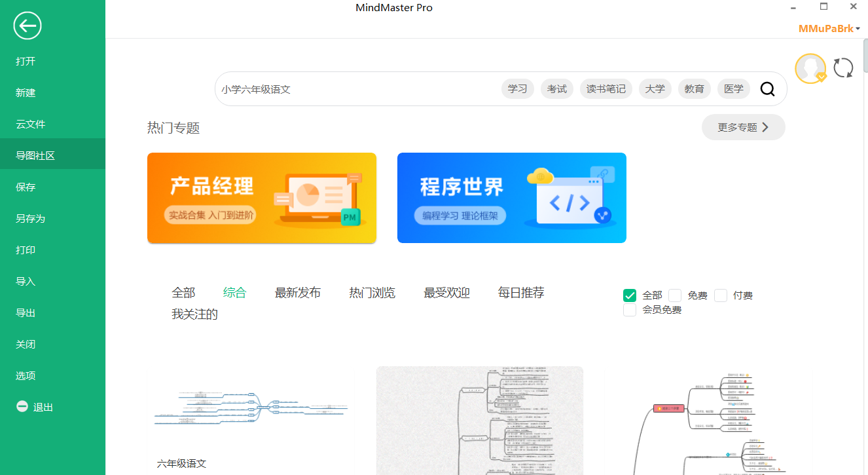Select 新建 in the sidebar
This screenshot has width=868, height=475.
point(52,92)
